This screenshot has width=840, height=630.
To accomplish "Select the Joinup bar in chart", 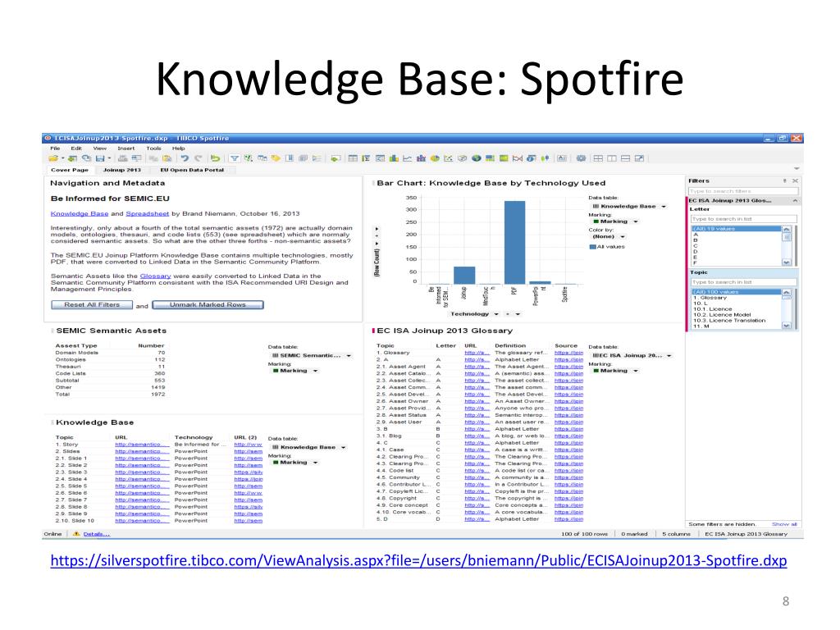I will [x=464, y=276].
